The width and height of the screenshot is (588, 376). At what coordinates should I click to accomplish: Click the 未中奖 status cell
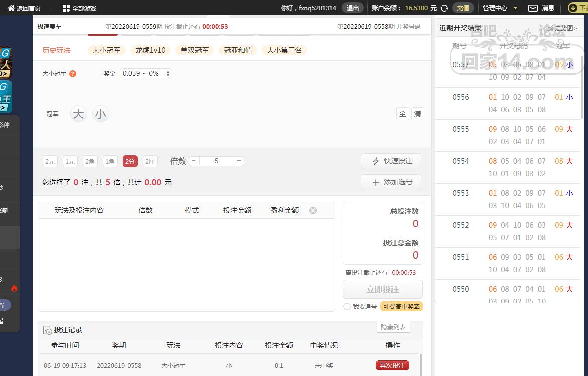(324, 366)
